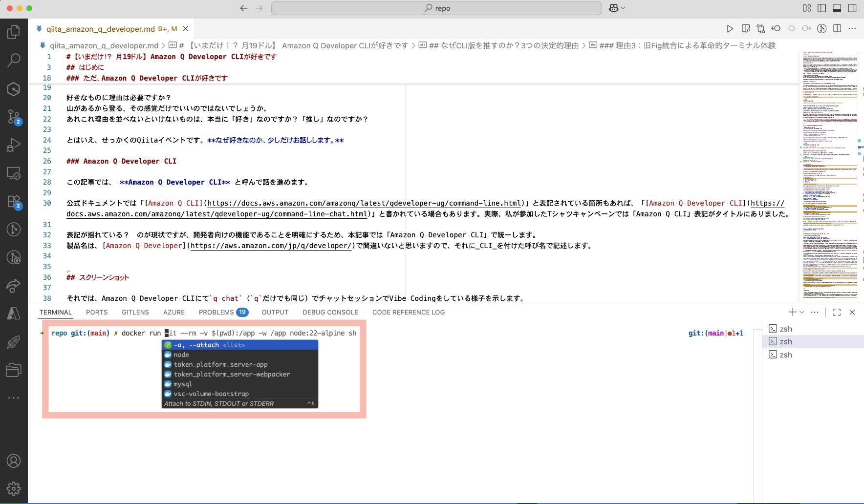
Task: Switch to the DEBUG CONSOLE tab
Action: [x=330, y=312]
